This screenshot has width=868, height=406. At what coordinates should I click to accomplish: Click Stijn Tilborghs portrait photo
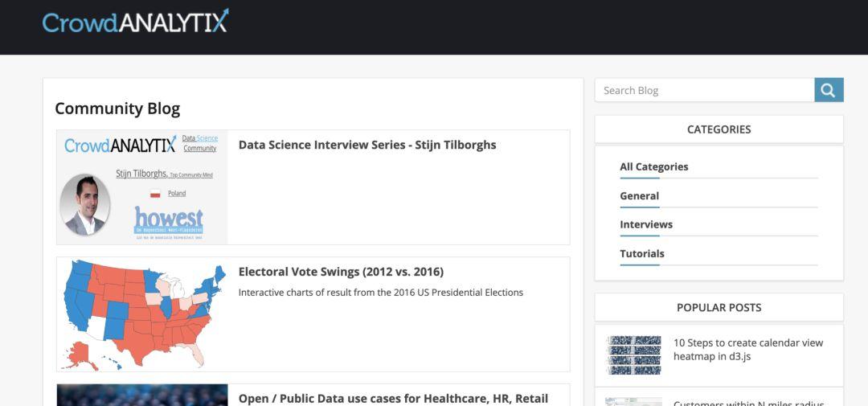pos(84,204)
